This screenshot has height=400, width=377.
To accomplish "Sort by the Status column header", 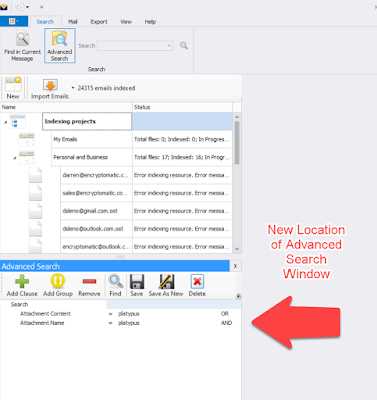I will pos(182,107).
